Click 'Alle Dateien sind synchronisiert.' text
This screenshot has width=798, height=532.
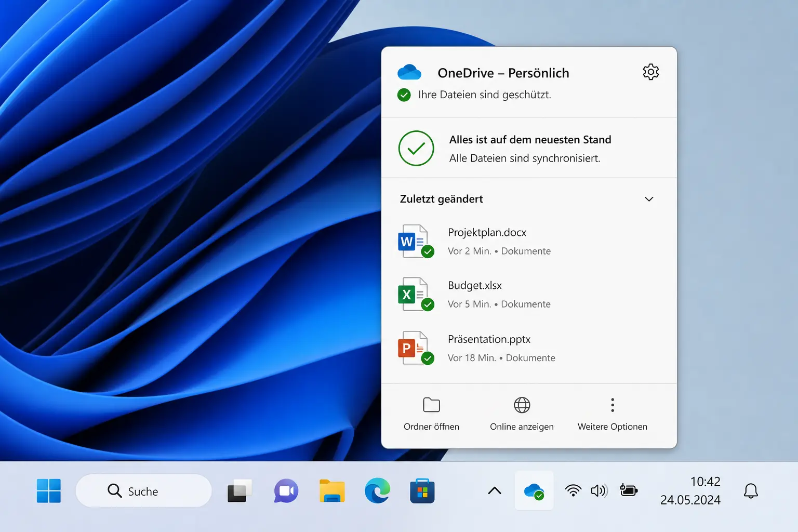click(x=525, y=158)
